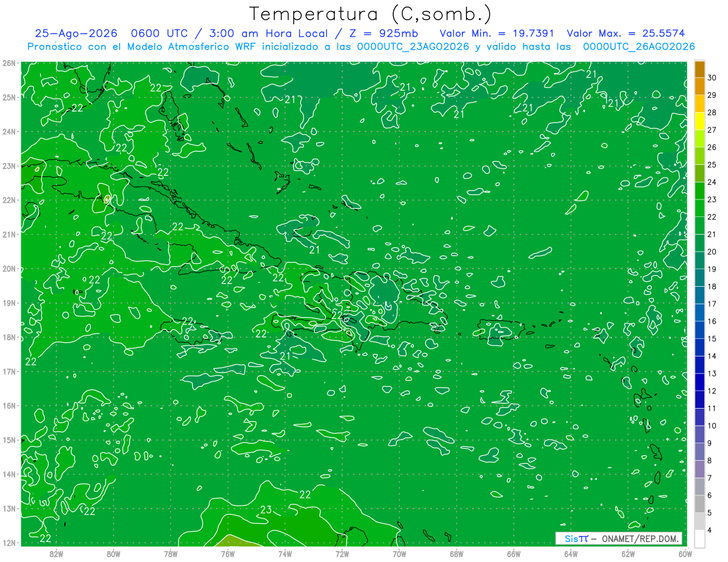This screenshot has height=562, width=728.
Task: Click the "76W" longitude axis label
Action: (228, 553)
